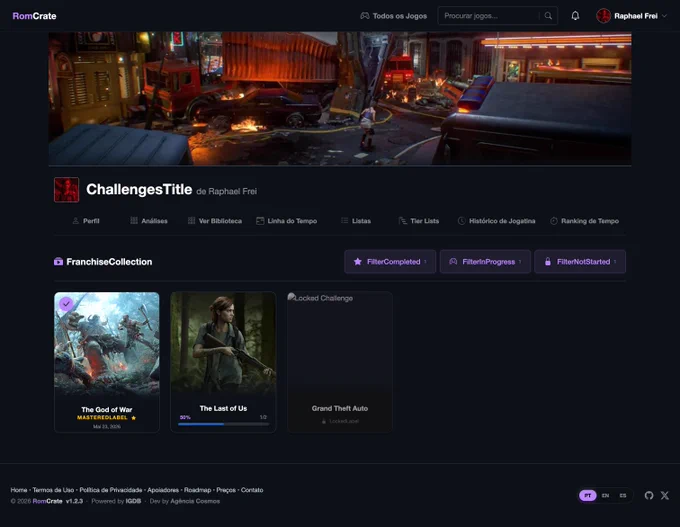Click the profile avatar beside ChallengesTitle

point(66,190)
